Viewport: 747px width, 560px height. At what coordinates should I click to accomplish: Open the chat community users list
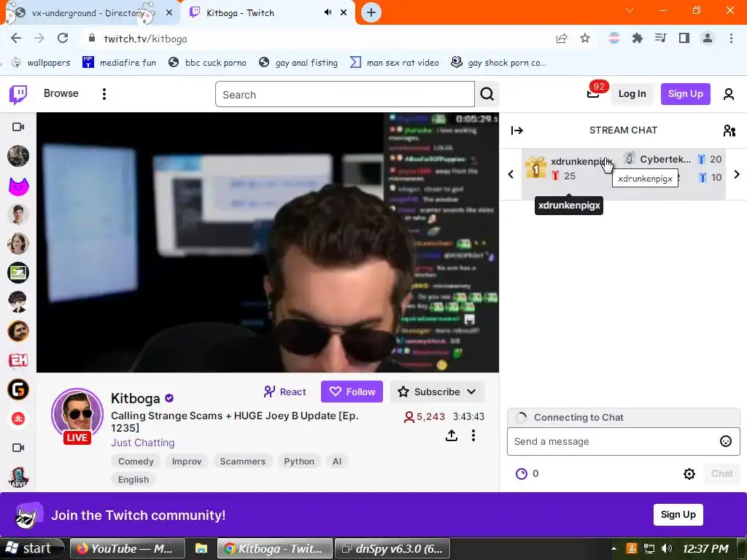click(x=729, y=131)
